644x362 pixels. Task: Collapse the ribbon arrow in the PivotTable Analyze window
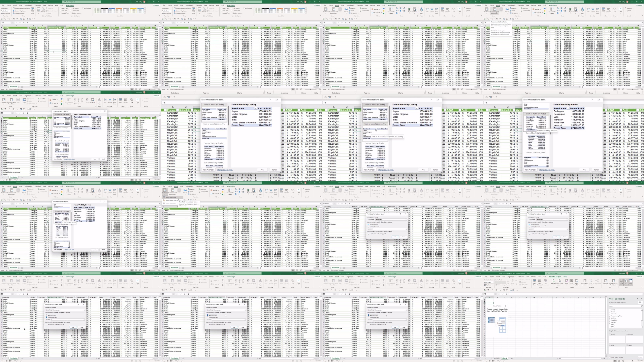[643, 287]
